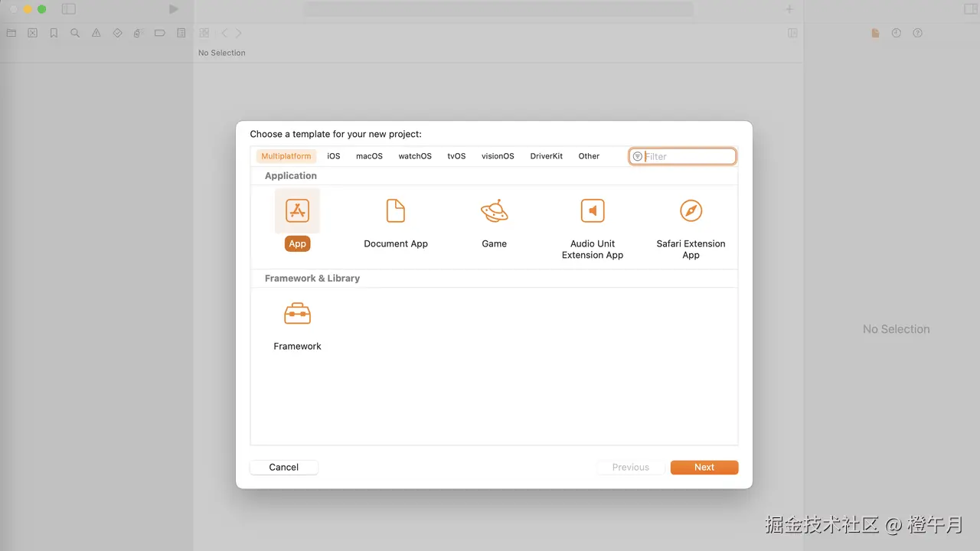This screenshot has width=980, height=551.
Task: Open the Project navigator folder icon
Action: pos(11,33)
